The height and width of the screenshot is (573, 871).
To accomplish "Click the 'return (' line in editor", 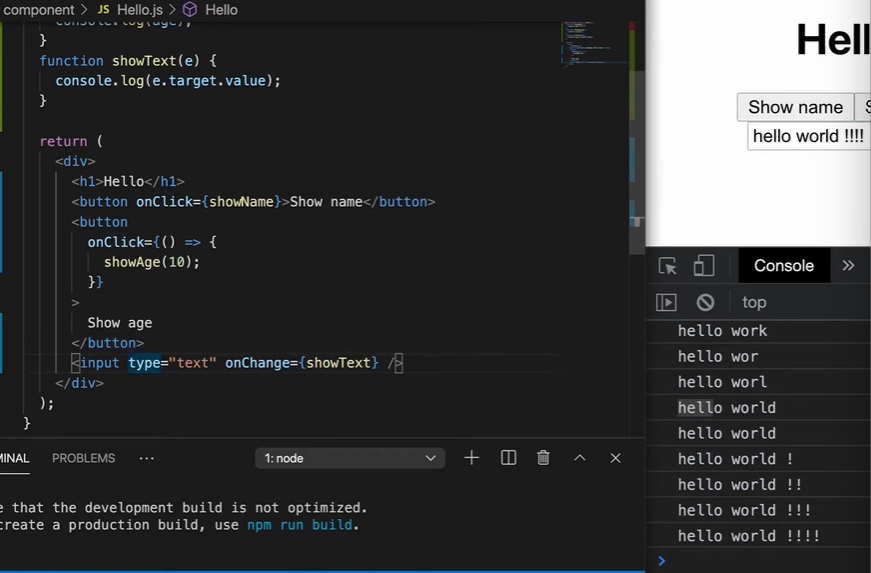I will coord(71,142).
